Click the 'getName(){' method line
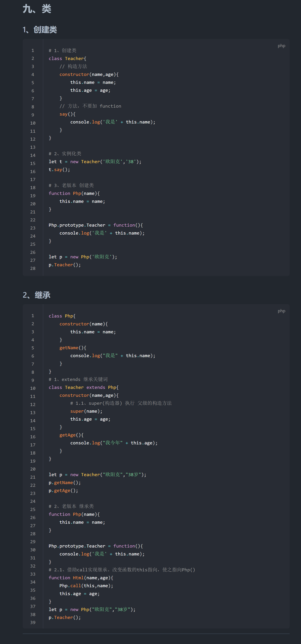Screen dimensions: 301x644 click(73, 348)
